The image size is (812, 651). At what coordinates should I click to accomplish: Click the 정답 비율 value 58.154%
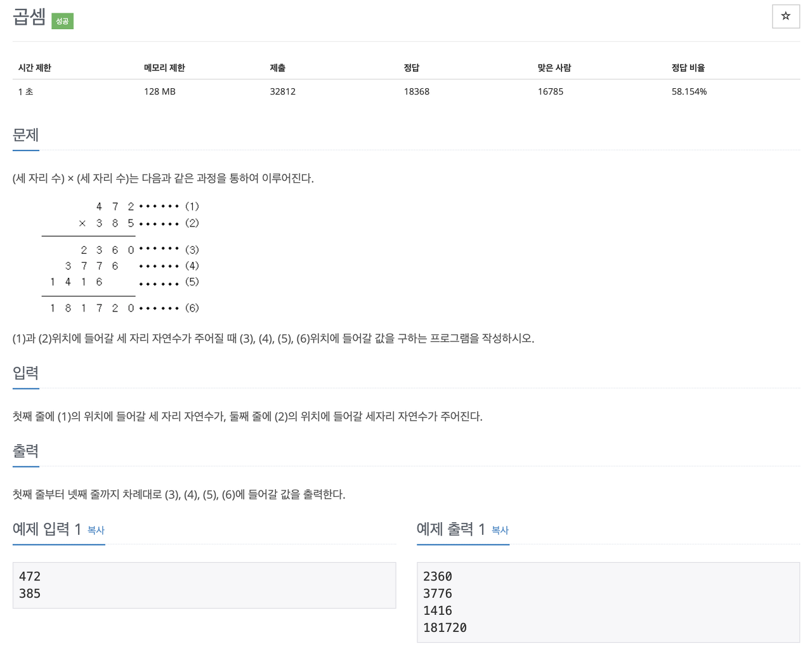(689, 91)
